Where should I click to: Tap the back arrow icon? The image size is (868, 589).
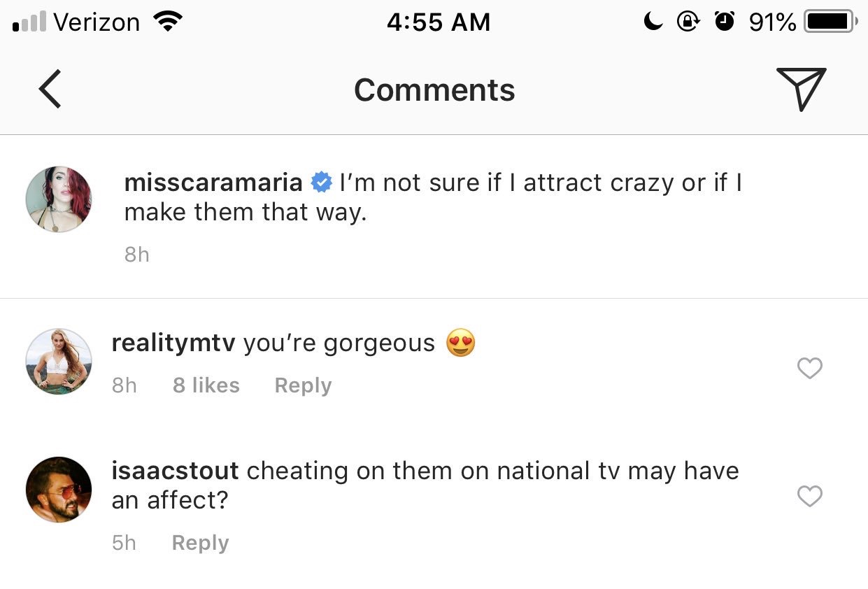point(50,89)
